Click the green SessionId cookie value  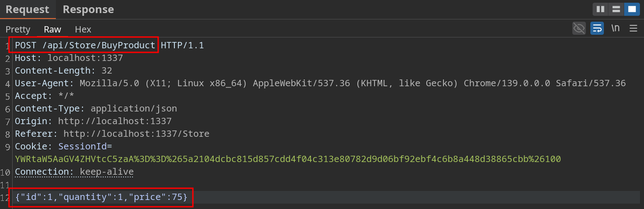tap(288, 159)
